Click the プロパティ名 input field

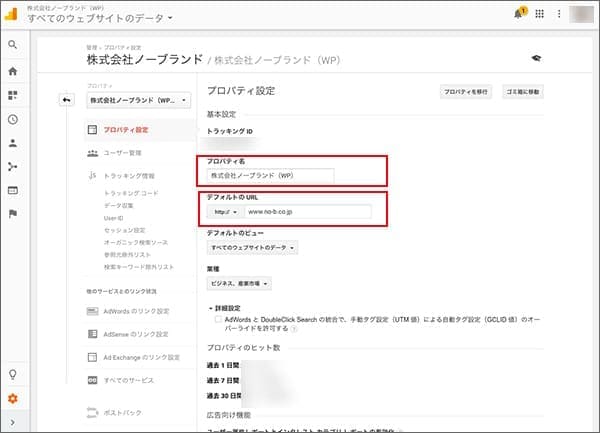pyautogui.click(x=270, y=176)
